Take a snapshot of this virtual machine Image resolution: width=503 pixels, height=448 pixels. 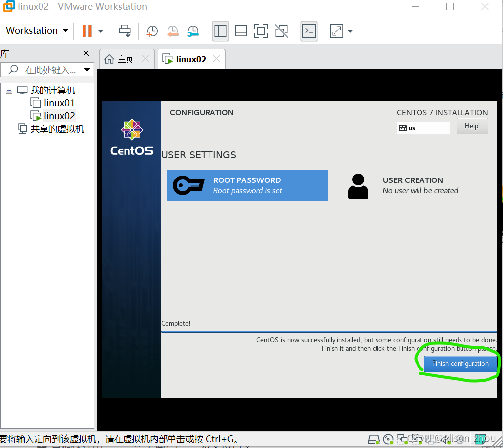tap(152, 31)
